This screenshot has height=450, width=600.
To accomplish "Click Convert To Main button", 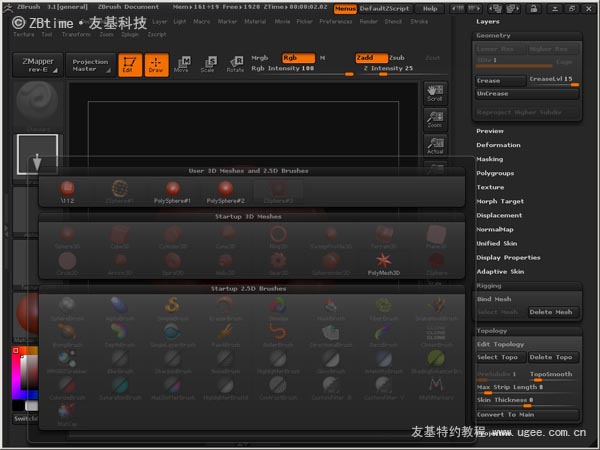I will pos(527,415).
